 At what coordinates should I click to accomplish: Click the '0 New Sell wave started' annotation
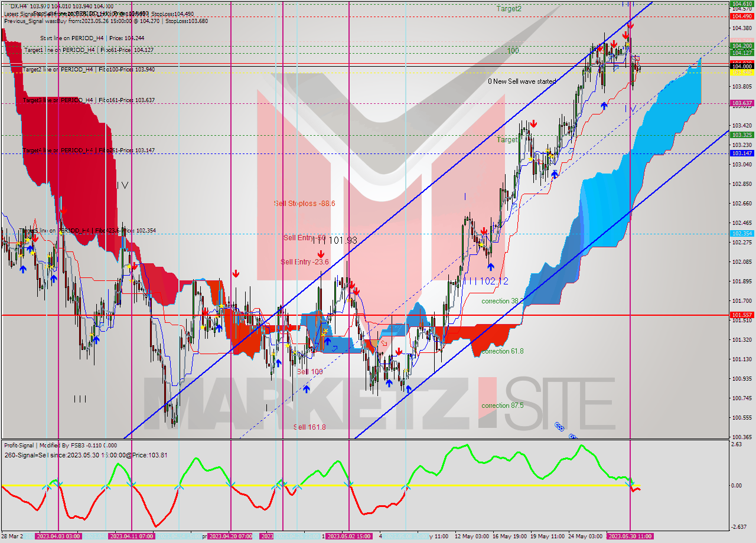click(522, 81)
